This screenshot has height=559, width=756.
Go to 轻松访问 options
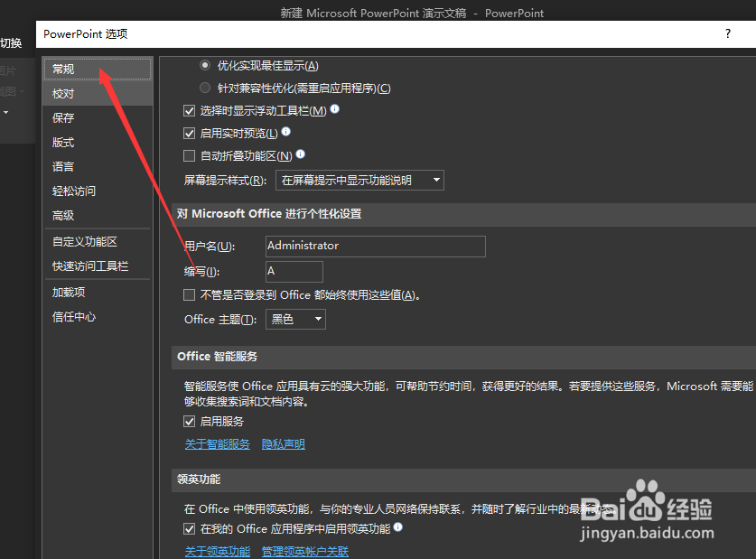[x=98, y=191]
